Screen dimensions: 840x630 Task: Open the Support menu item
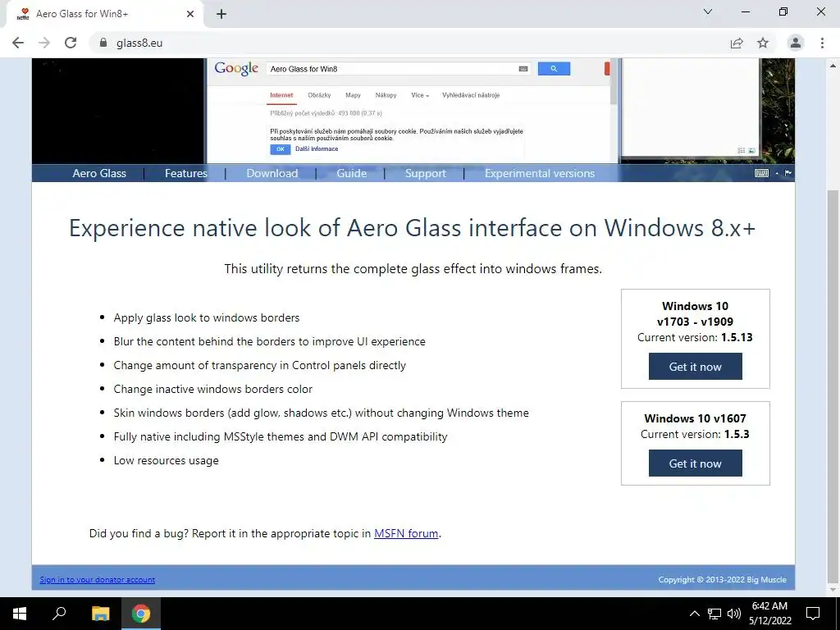426,173
